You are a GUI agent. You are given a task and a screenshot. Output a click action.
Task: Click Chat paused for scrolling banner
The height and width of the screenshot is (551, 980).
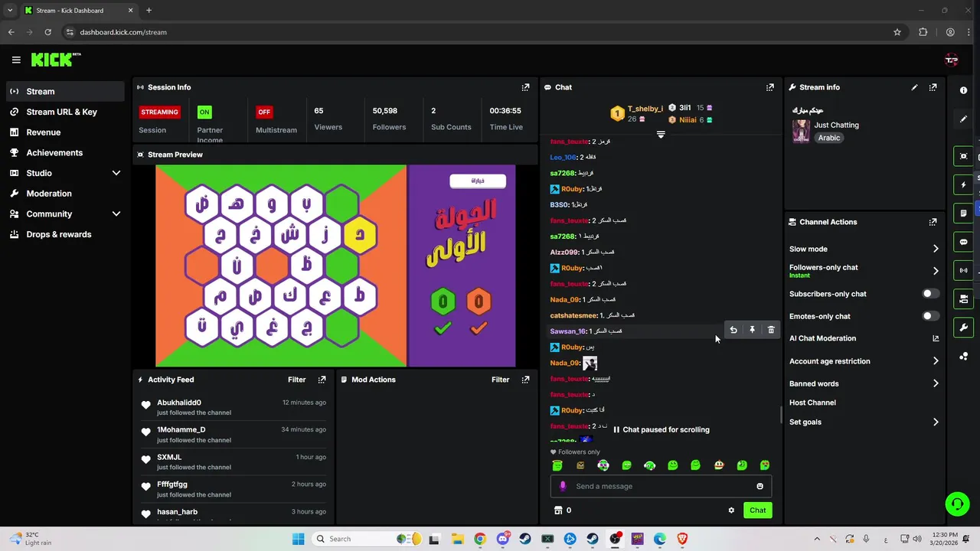pos(661,429)
